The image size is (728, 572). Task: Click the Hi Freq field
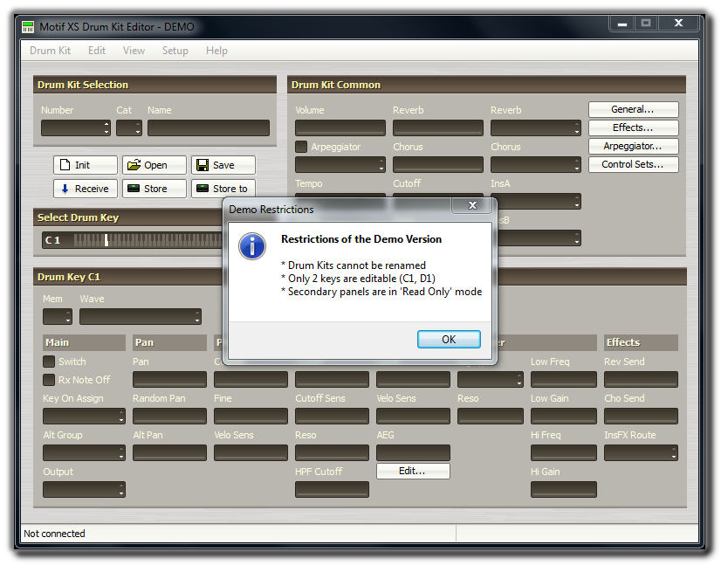564,452
